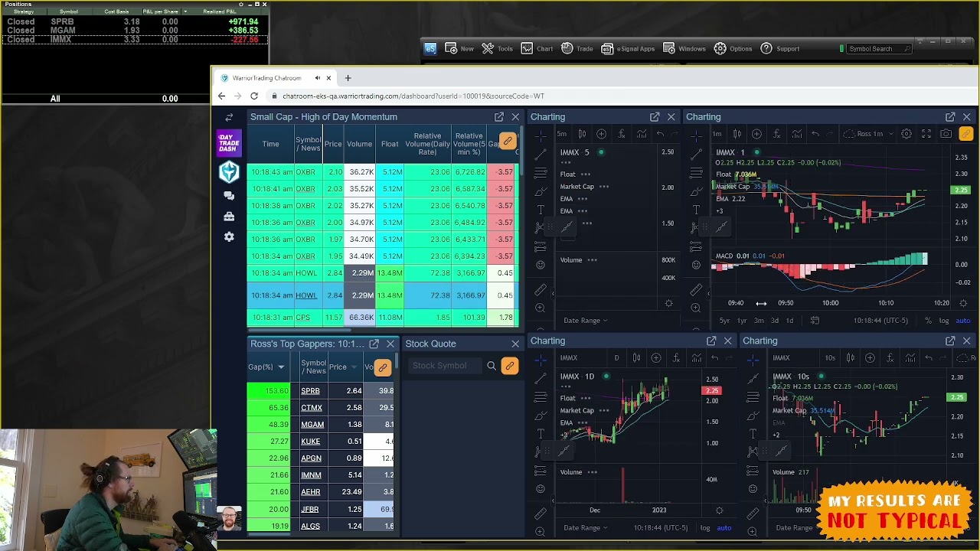Pop out Ross's Top Gappers panel
Screen dimensions: 980x551
pyautogui.click(x=374, y=344)
